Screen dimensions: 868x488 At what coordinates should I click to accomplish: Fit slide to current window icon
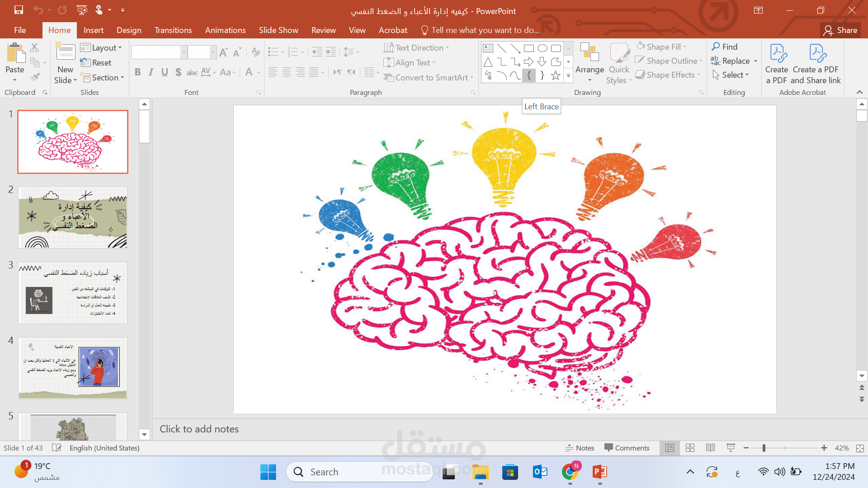[x=860, y=448]
